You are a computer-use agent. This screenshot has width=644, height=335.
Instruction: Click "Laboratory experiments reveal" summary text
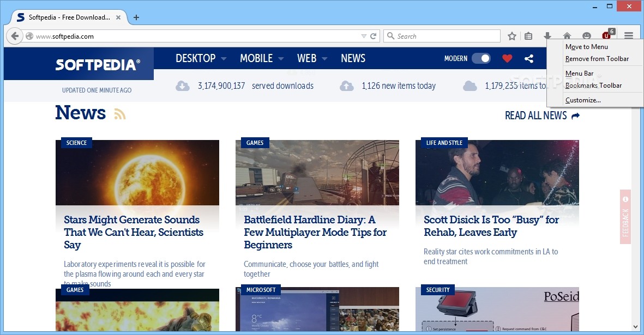[134, 274]
